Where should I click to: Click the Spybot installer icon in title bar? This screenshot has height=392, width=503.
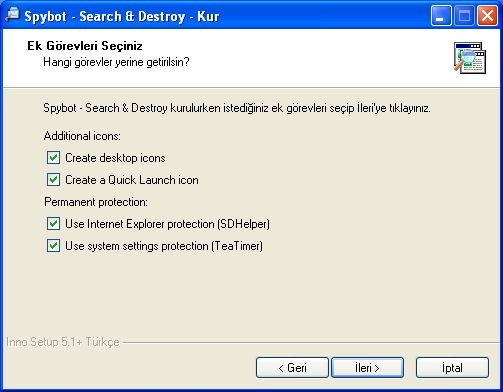pyautogui.click(x=13, y=15)
